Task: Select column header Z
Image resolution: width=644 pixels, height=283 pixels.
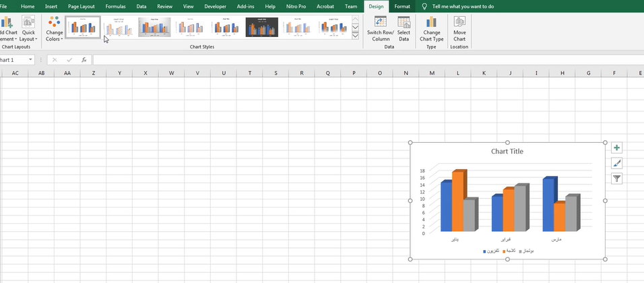Action: pyautogui.click(x=94, y=73)
